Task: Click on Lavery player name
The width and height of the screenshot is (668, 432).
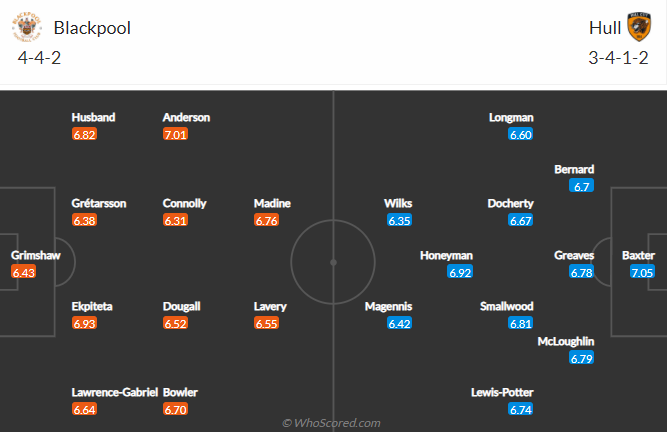Action: click(270, 306)
